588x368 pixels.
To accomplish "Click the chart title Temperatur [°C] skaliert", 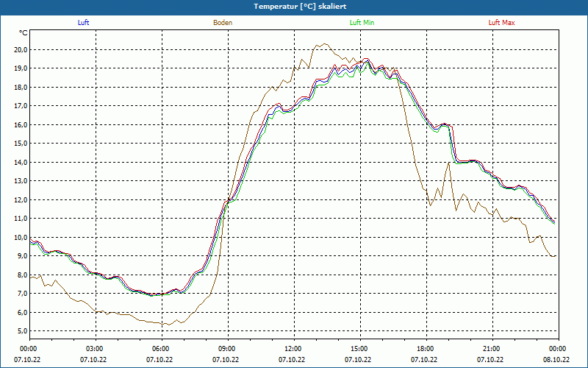I will tap(300, 7).
